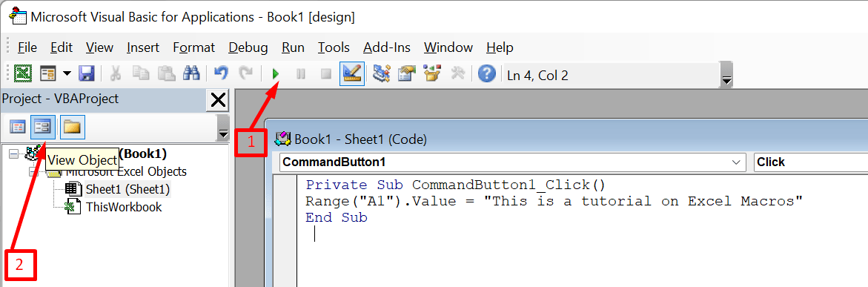Open the Debug menu

[x=248, y=47]
